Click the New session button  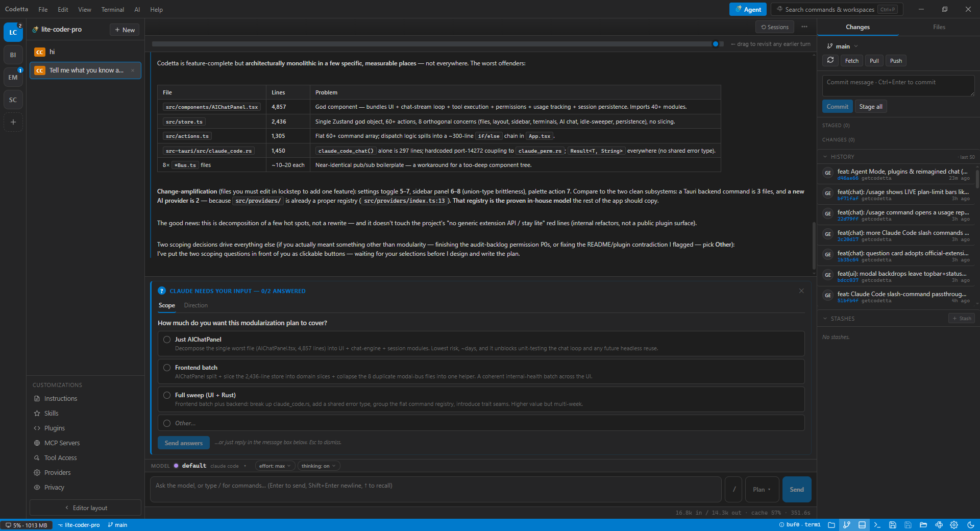(125, 30)
